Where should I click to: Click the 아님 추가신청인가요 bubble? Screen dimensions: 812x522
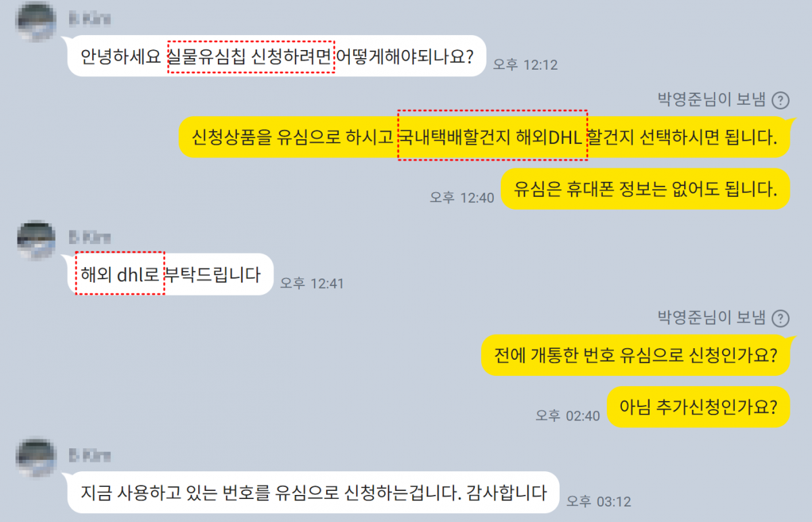click(x=698, y=407)
